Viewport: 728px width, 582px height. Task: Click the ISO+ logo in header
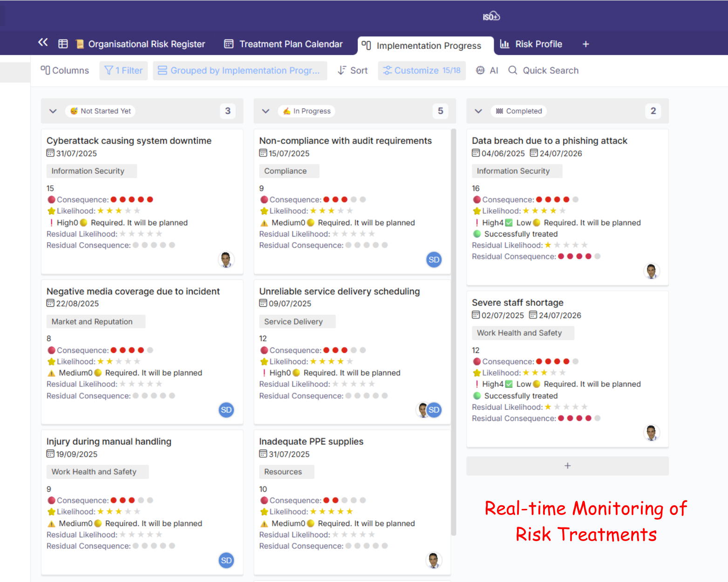click(x=491, y=17)
